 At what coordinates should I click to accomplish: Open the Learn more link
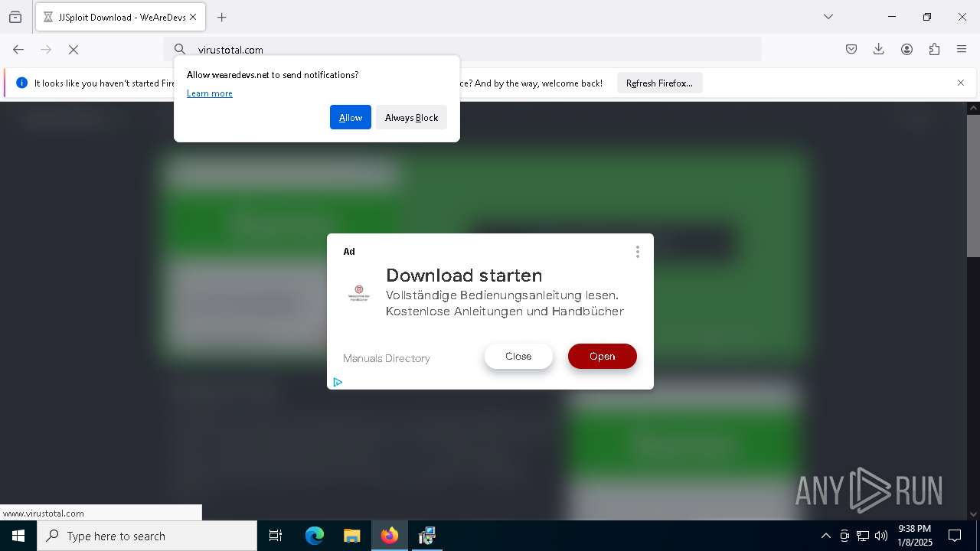point(210,93)
